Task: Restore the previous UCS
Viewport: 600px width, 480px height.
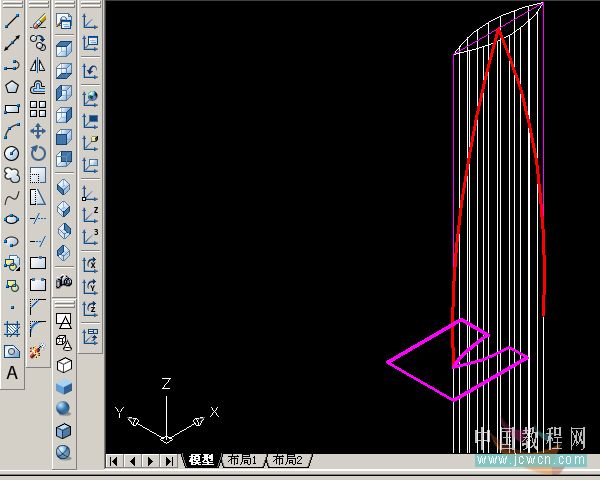Action: pyautogui.click(x=90, y=70)
